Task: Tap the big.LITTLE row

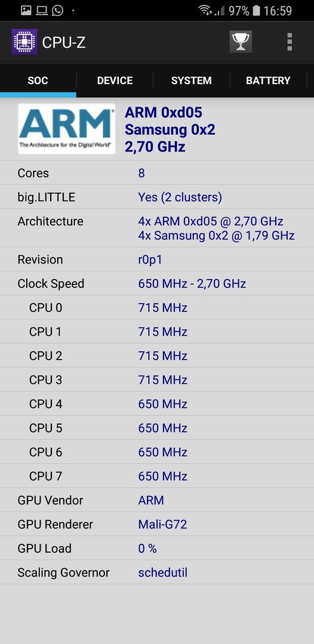Action: 157,197
